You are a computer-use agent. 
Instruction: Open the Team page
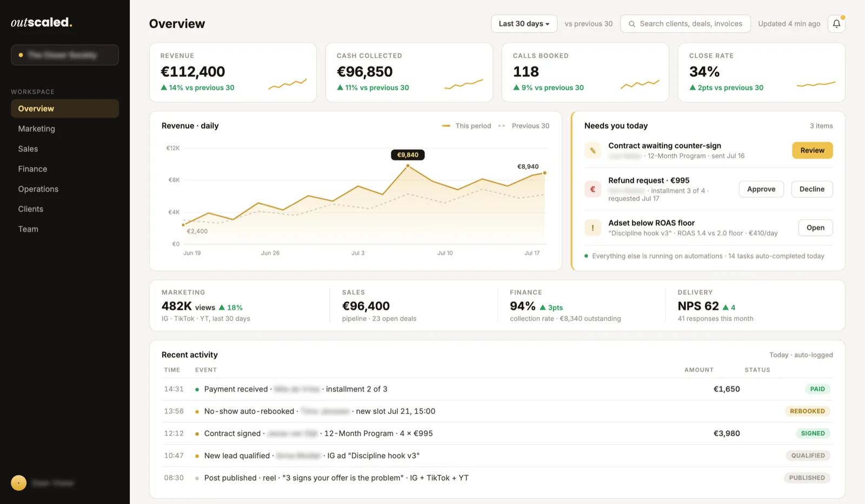pos(65,229)
